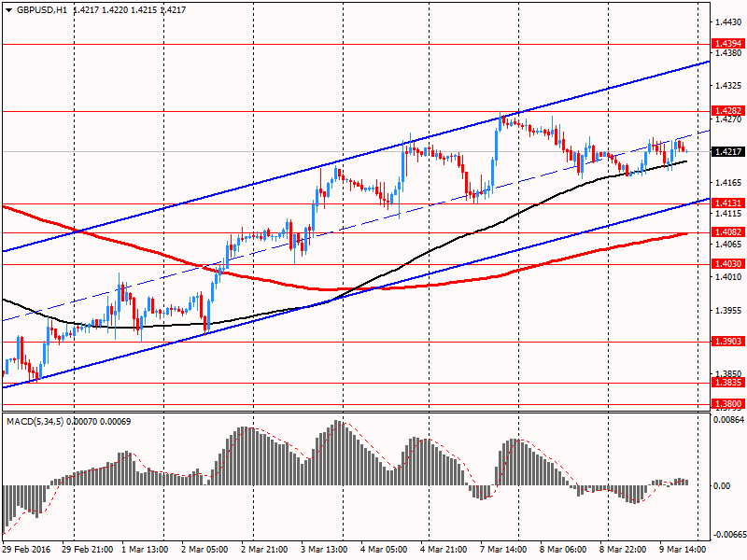Click the 29 Feb 2016 time label

pyautogui.click(x=27, y=550)
